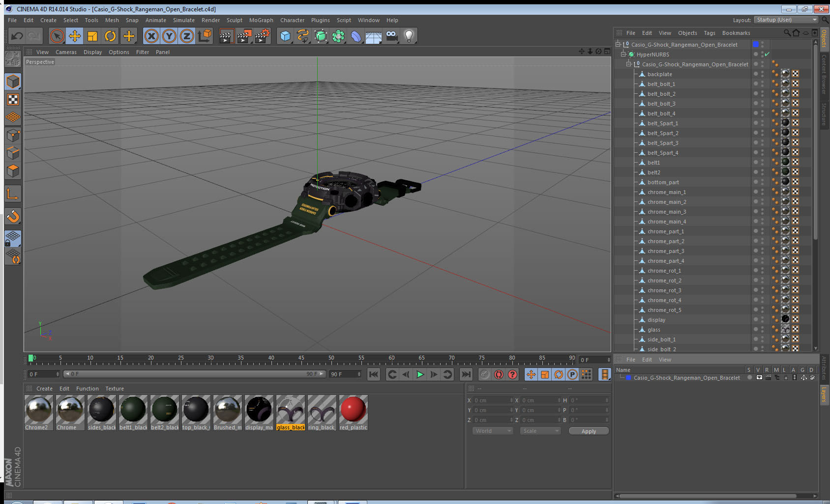Jump to the animation start

(x=374, y=374)
